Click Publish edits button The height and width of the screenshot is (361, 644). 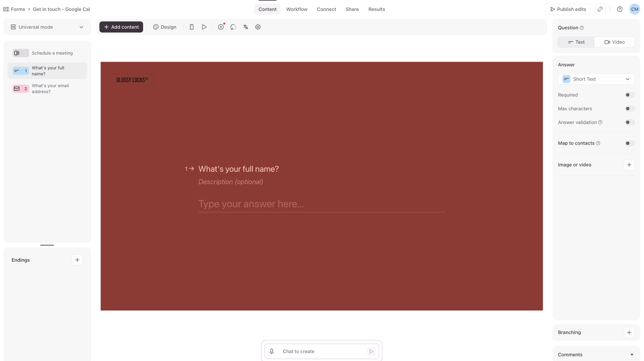click(568, 9)
